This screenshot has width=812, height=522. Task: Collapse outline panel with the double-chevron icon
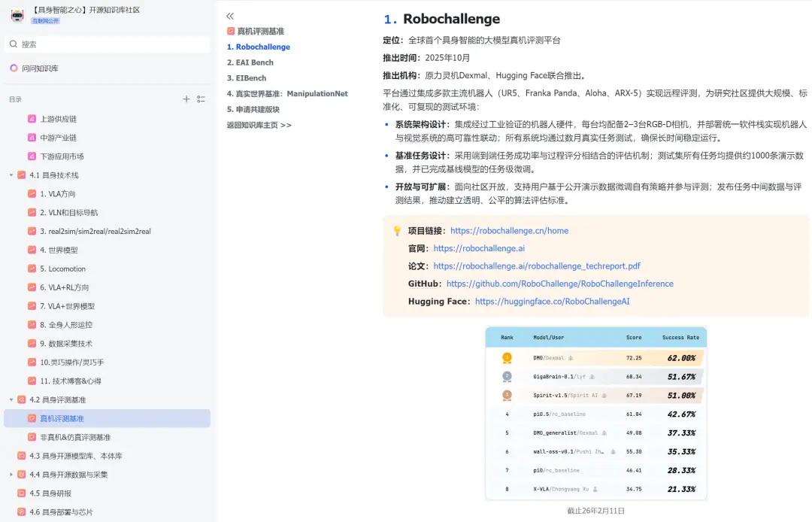click(x=230, y=16)
